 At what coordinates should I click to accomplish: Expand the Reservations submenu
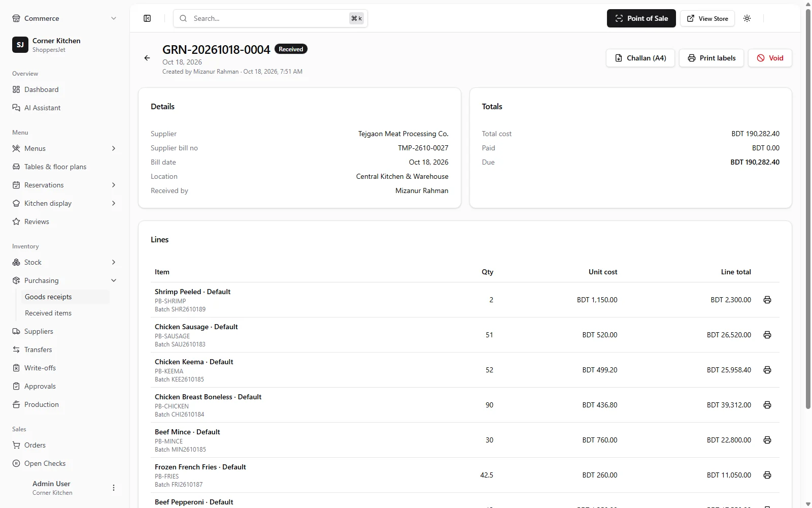pyautogui.click(x=64, y=185)
